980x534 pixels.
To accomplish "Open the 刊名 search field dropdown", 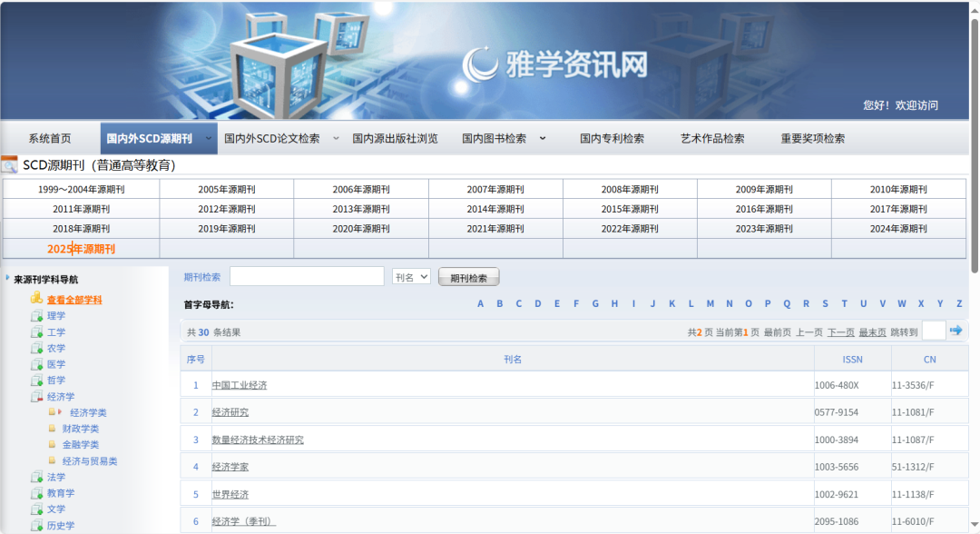I will click(410, 276).
